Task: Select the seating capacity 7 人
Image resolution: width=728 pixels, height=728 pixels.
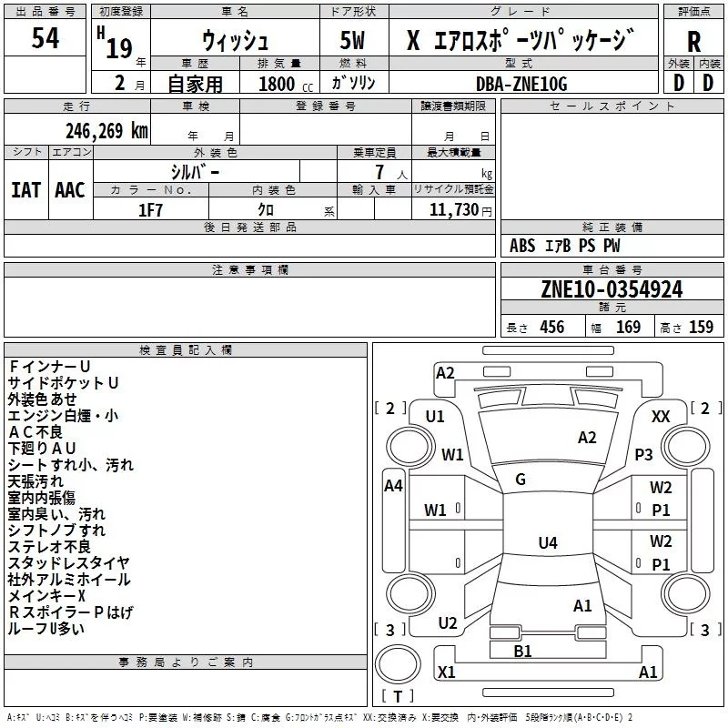Action: 391,172
